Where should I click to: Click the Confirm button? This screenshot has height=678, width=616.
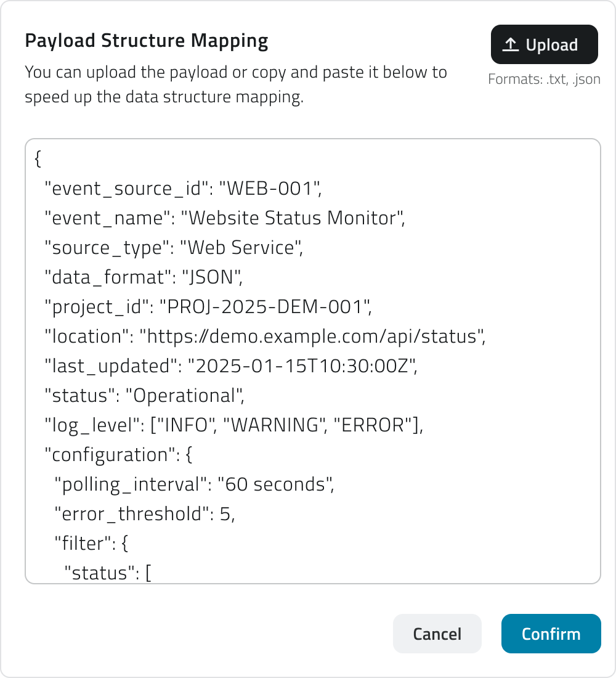(x=551, y=634)
